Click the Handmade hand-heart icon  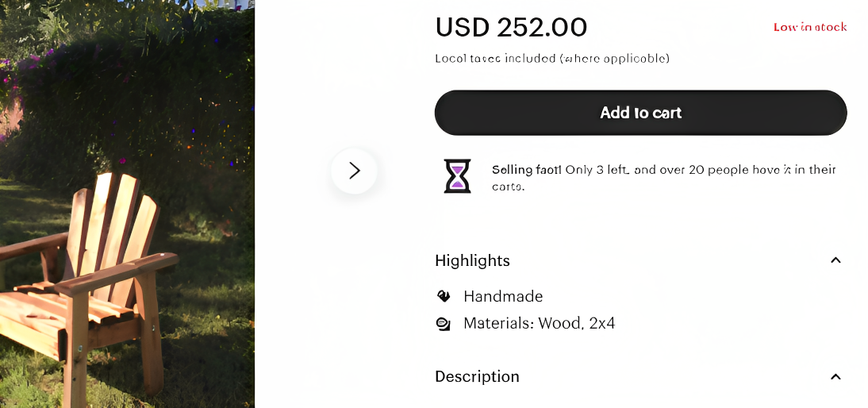(444, 296)
